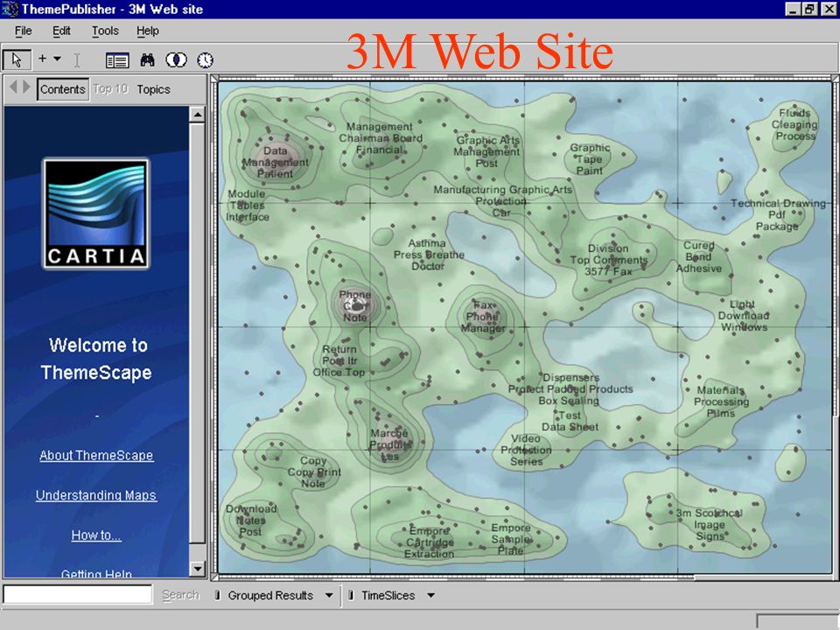This screenshot has height=630, width=840.
Task: Expand the Grouped Results dropdown
Action: pos(328,595)
